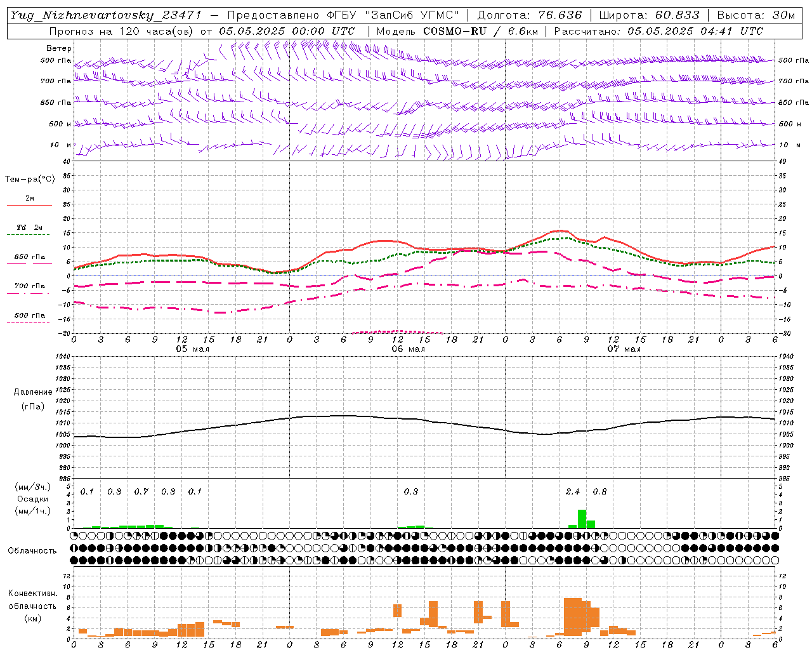Click the Осадки panel label
Image resolution: width=812 pixels, height=650 pixels.
pyautogui.click(x=32, y=499)
